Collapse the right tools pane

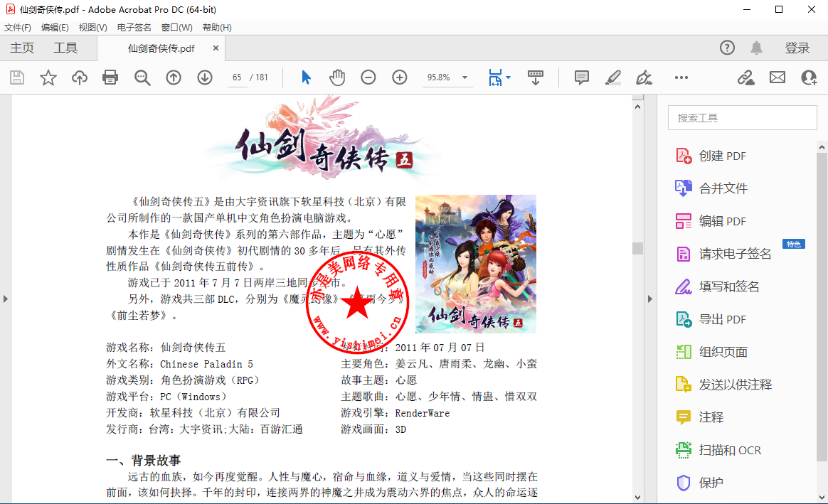tap(650, 299)
